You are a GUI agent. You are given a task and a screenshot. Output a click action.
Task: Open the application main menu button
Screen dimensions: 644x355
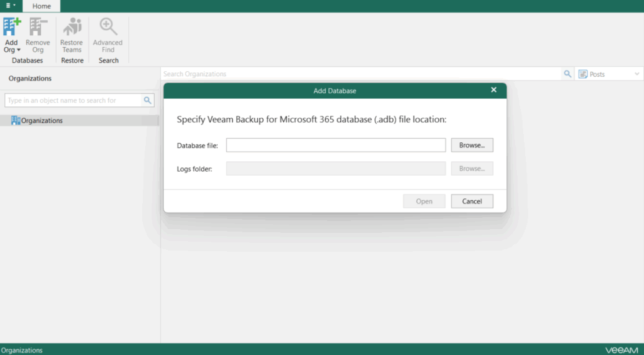[x=11, y=6]
